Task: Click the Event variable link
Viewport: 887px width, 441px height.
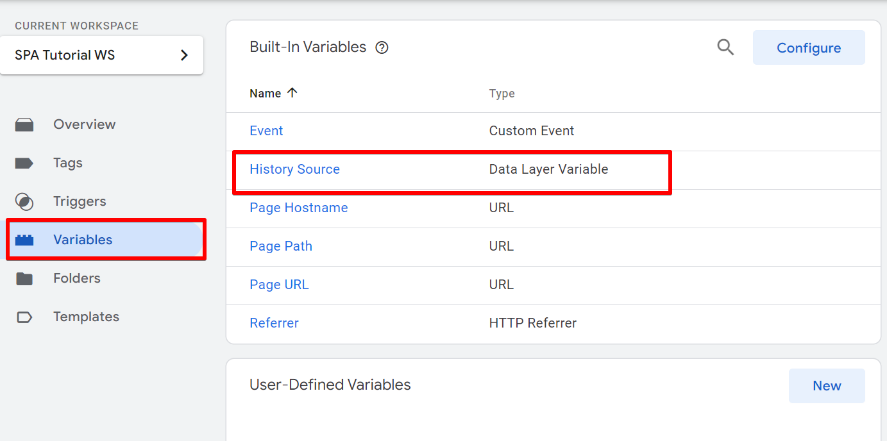Action: coord(266,131)
